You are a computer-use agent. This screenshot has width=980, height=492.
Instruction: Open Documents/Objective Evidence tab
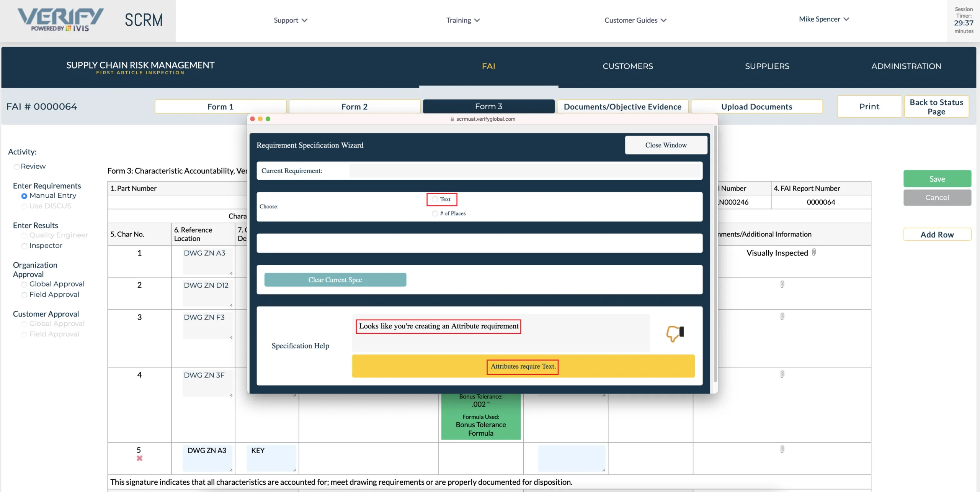(622, 107)
